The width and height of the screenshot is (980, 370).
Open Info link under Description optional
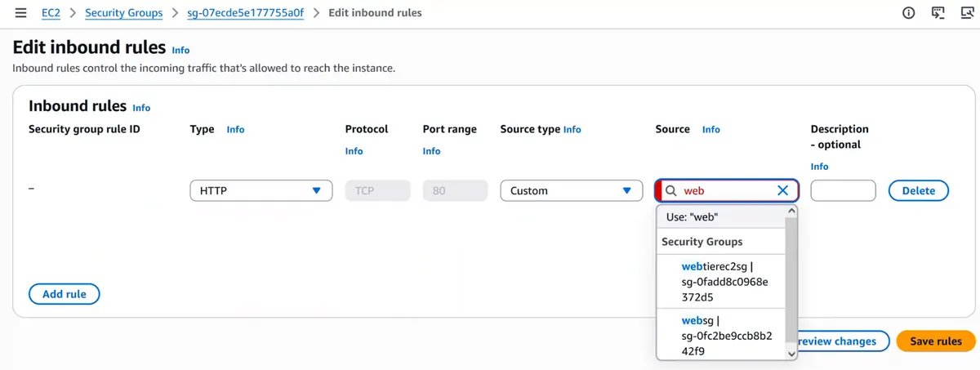point(819,167)
